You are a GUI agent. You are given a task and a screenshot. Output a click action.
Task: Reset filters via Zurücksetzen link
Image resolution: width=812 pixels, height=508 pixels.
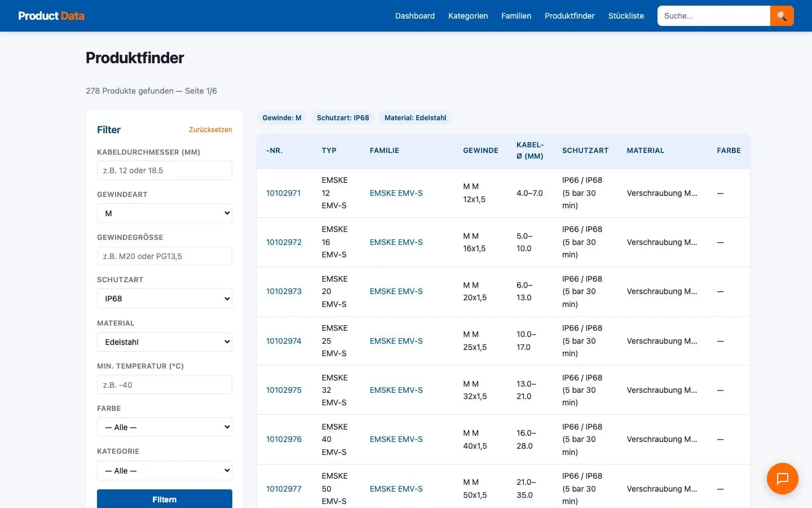tap(210, 130)
